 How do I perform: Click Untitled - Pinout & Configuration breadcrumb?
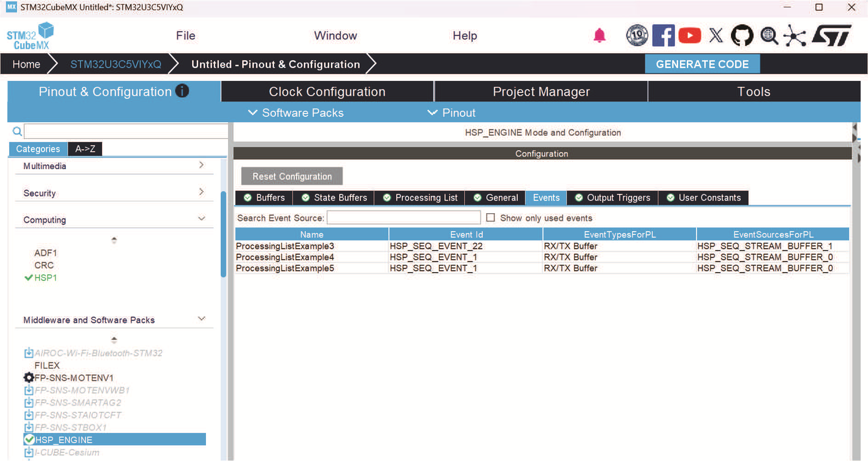pyautogui.click(x=276, y=64)
